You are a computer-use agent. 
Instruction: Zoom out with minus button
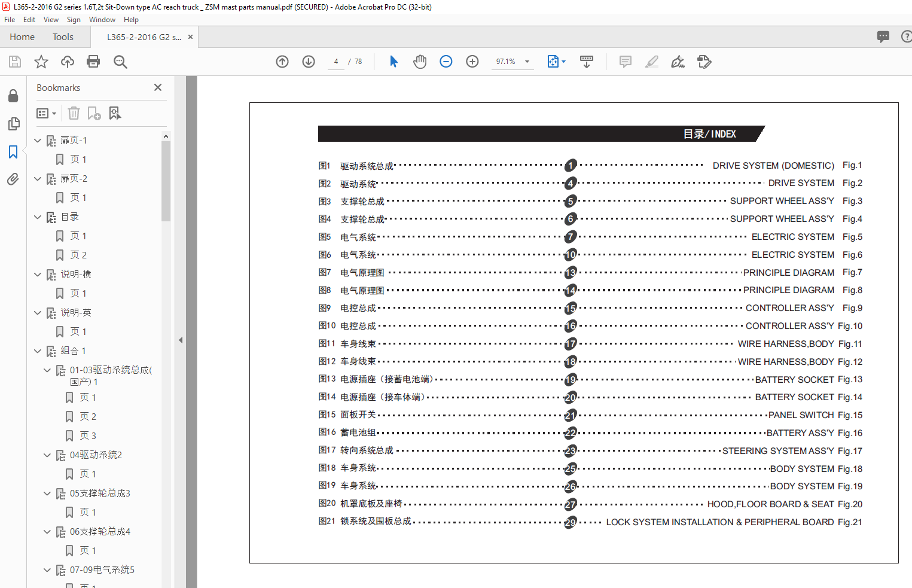click(446, 62)
